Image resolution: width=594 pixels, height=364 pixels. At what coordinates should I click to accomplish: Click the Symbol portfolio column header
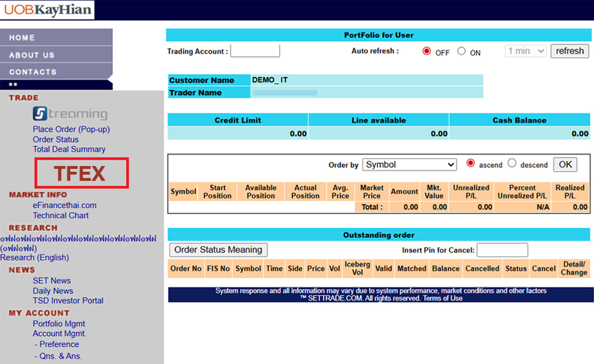[x=183, y=192]
